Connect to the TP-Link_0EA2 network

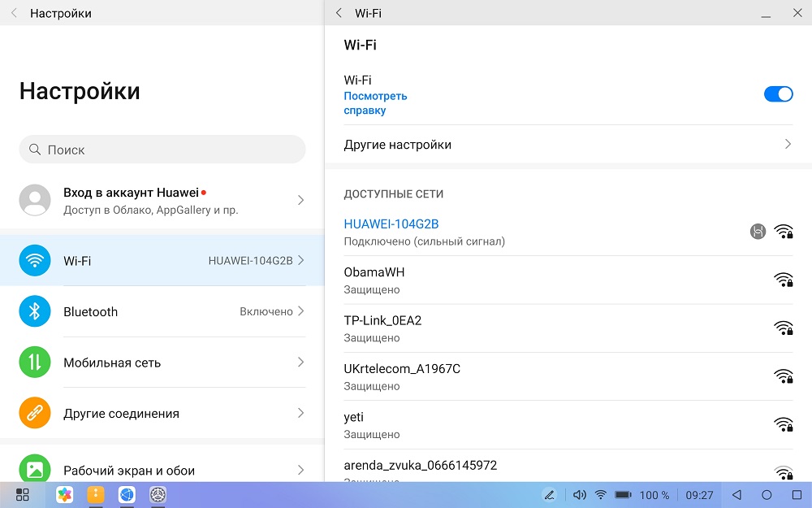pos(568,328)
